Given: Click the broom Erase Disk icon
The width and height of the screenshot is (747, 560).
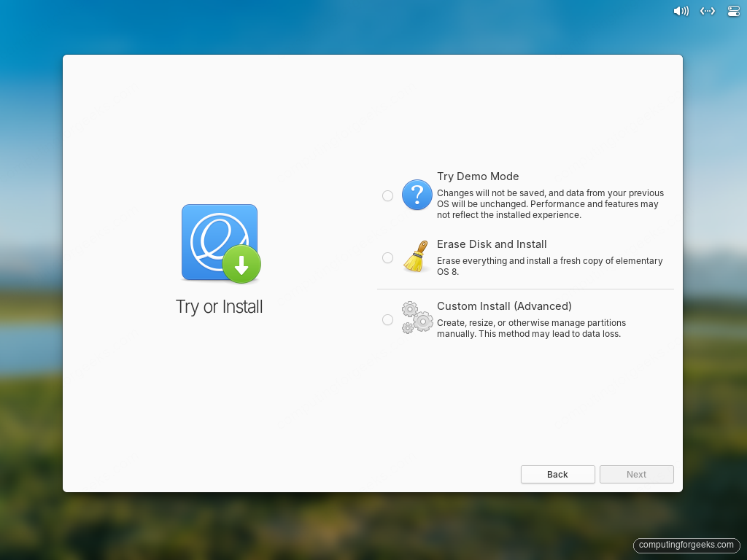Looking at the screenshot, I should tap(417, 257).
